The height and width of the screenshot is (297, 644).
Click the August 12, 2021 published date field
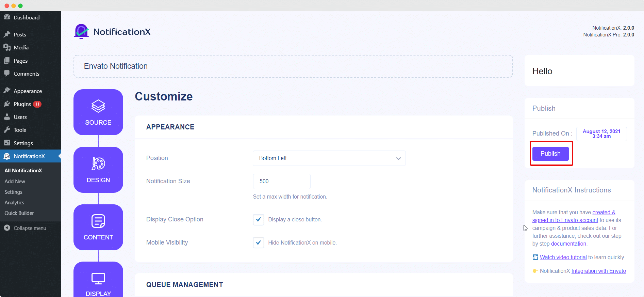click(601, 134)
